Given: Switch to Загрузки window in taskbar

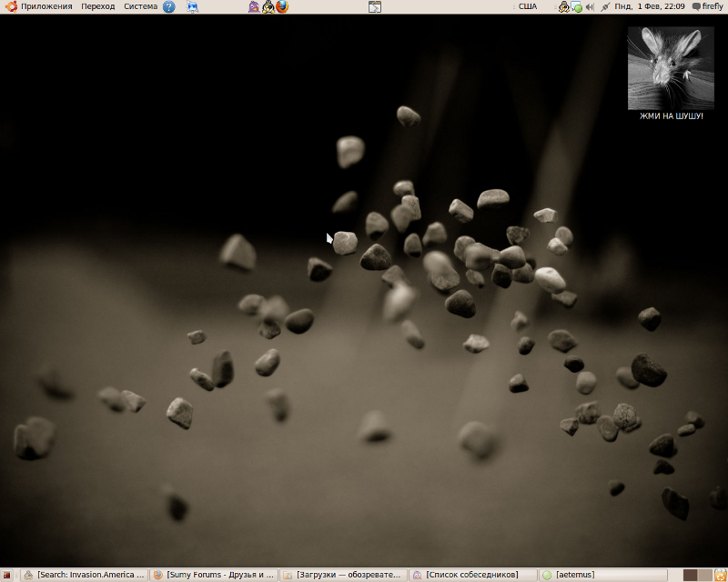Looking at the screenshot, I should coord(342,575).
